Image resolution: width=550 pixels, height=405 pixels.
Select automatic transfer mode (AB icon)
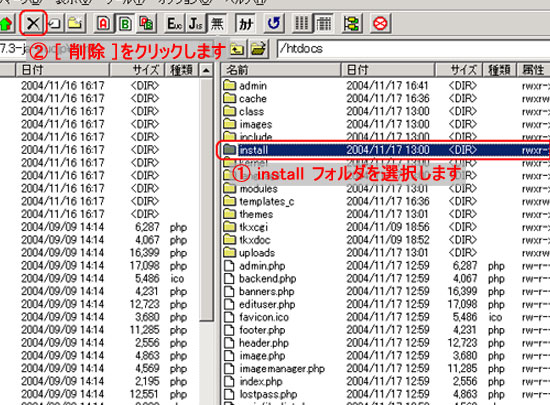pos(146,23)
